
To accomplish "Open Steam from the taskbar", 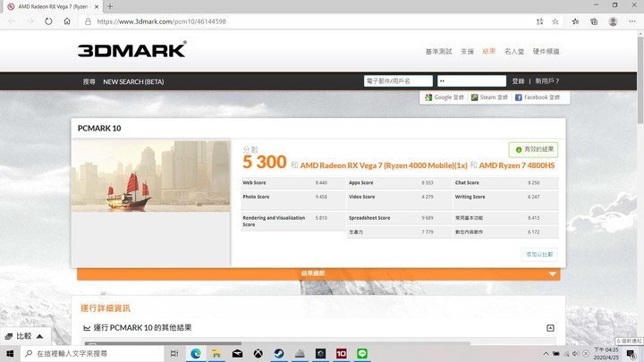I will click(x=279, y=353).
